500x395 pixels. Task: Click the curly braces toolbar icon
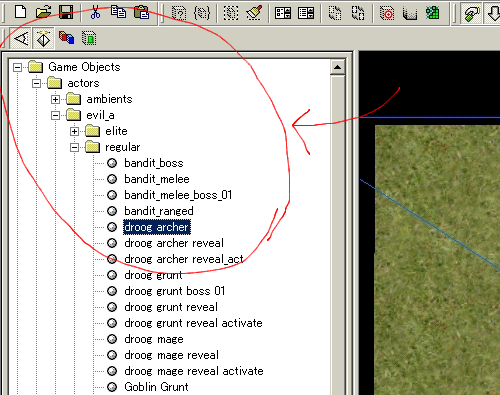202,13
